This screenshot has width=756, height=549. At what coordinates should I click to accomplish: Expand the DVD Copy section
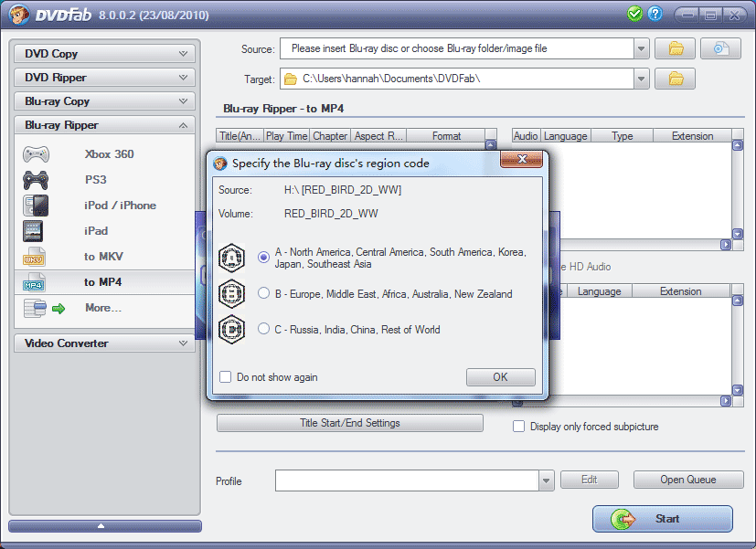104,54
